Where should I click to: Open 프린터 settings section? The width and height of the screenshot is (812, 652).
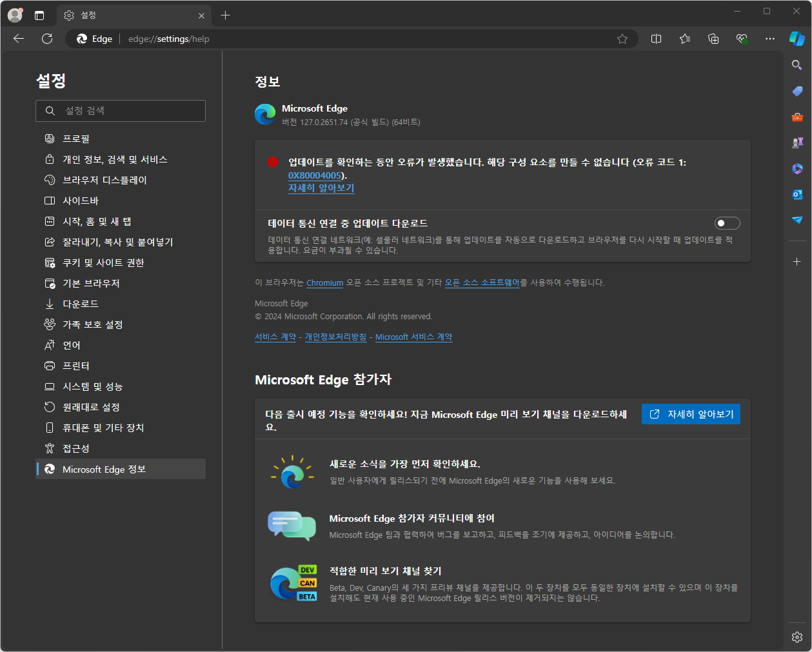[121, 366]
